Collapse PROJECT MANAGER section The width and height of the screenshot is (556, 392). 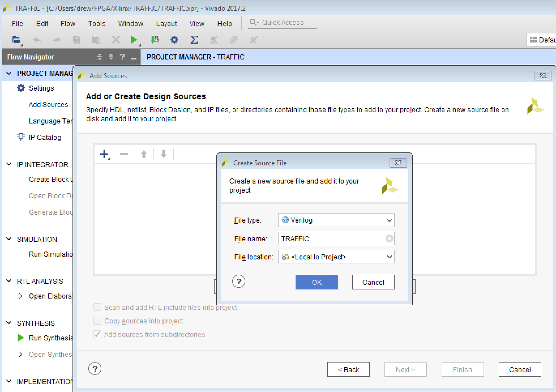click(x=9, y=73)
